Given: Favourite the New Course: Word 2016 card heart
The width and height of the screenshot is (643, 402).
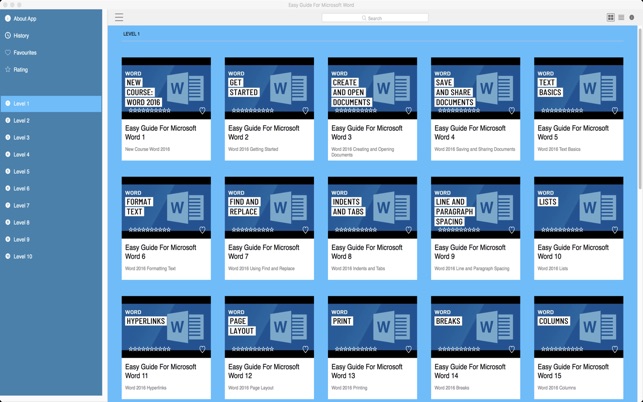Looking at the screenshot, I should point(202,110).
